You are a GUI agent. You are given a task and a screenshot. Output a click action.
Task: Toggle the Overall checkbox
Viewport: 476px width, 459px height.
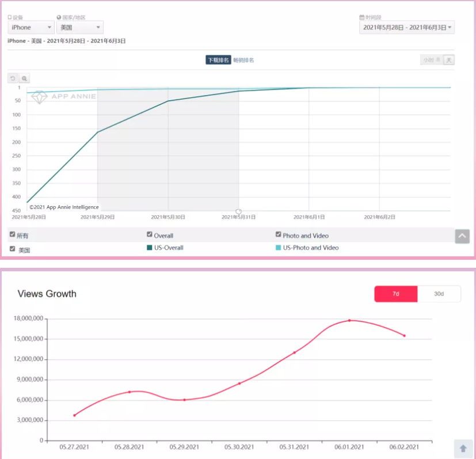[150, 235]
